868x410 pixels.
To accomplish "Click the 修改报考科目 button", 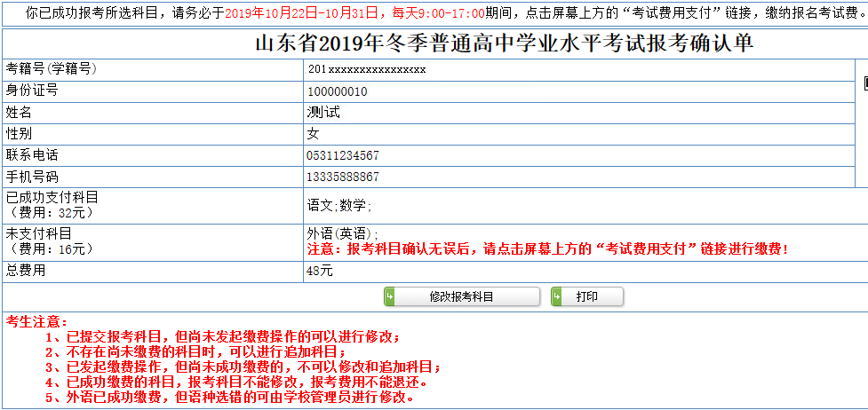I will [461, 296].
